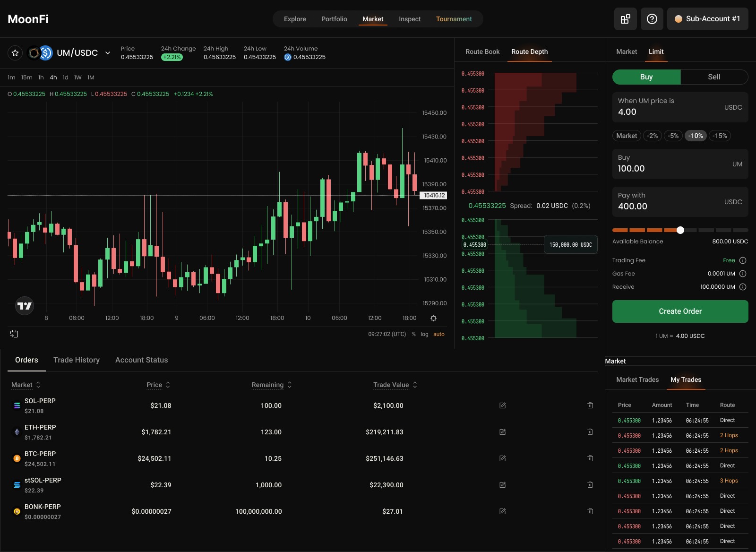Star the UM/USDC pair as favorite
The width and height of the screenshot is (756, 552).
[x=15, y=53]
